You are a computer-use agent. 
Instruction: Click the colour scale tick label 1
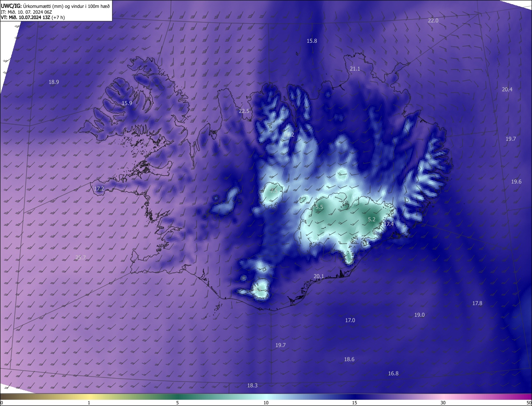click(x=89, y=403)
